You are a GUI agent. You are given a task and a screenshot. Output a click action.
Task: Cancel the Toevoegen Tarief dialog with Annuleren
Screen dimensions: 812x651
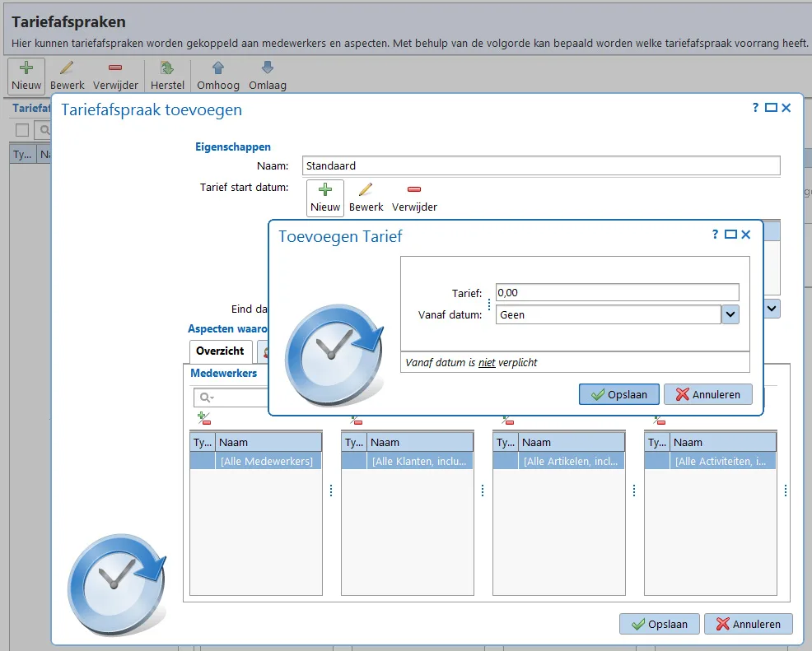click(x=708, y=394)
